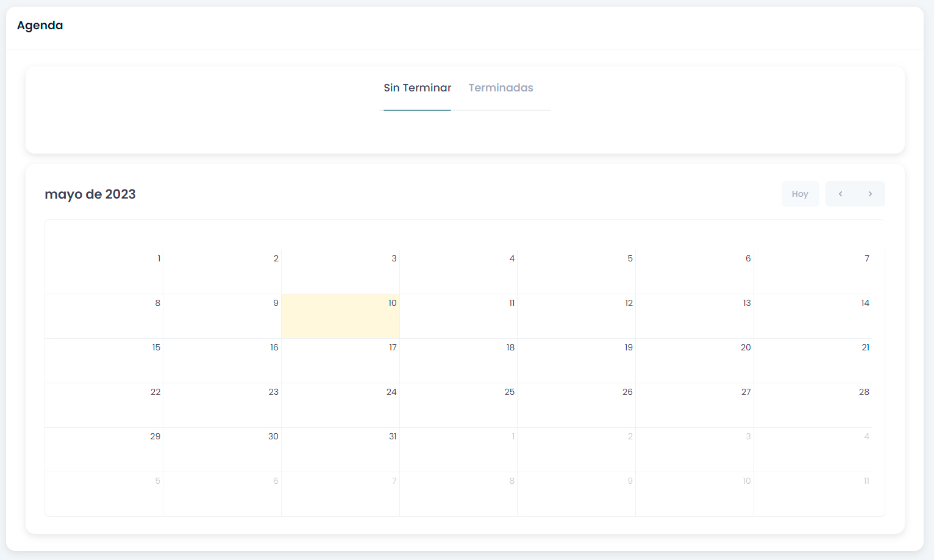Go to previous month using left chevron
This screenshot has height=560, width=934.
[x=840, y=194]
